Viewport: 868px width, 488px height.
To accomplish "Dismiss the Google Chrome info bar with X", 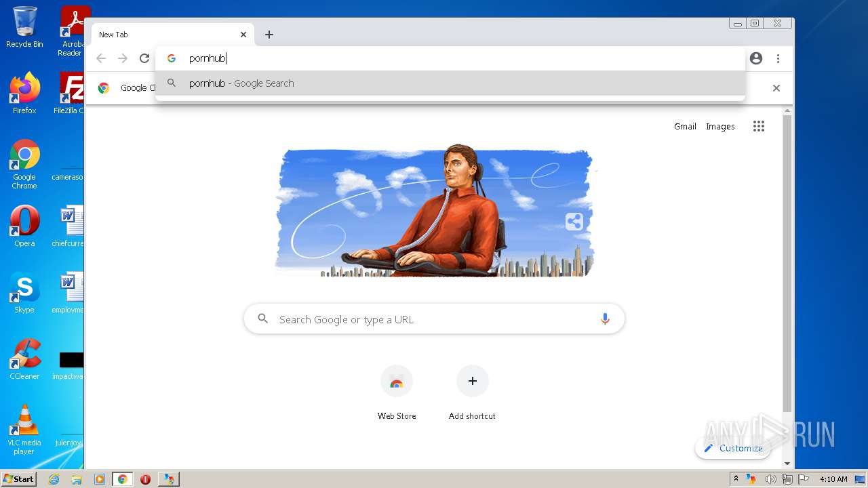I will click(x=776, y=88).
